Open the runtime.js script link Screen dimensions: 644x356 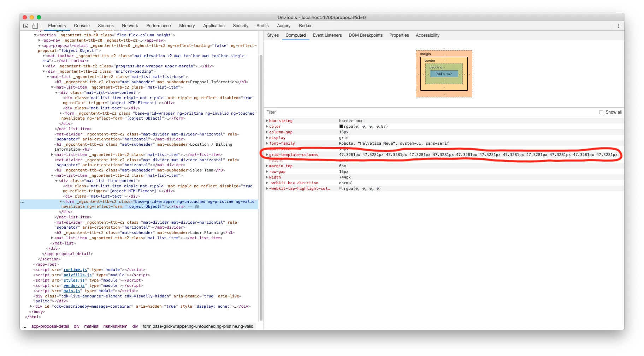point(75,270)
